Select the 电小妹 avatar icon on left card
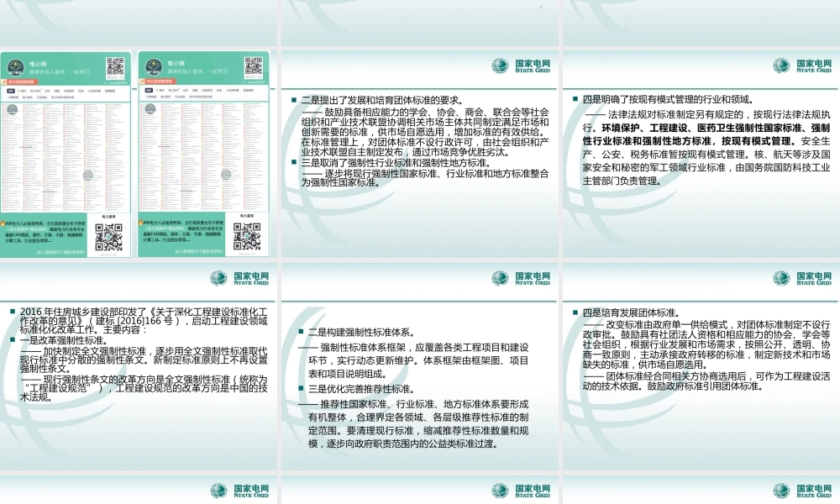Screen dimensions: 840x504 point(17,67)
